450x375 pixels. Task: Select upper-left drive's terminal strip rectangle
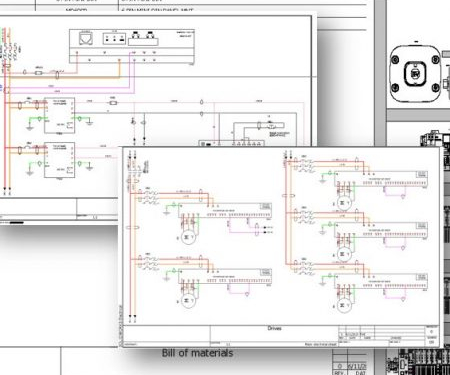225,210
